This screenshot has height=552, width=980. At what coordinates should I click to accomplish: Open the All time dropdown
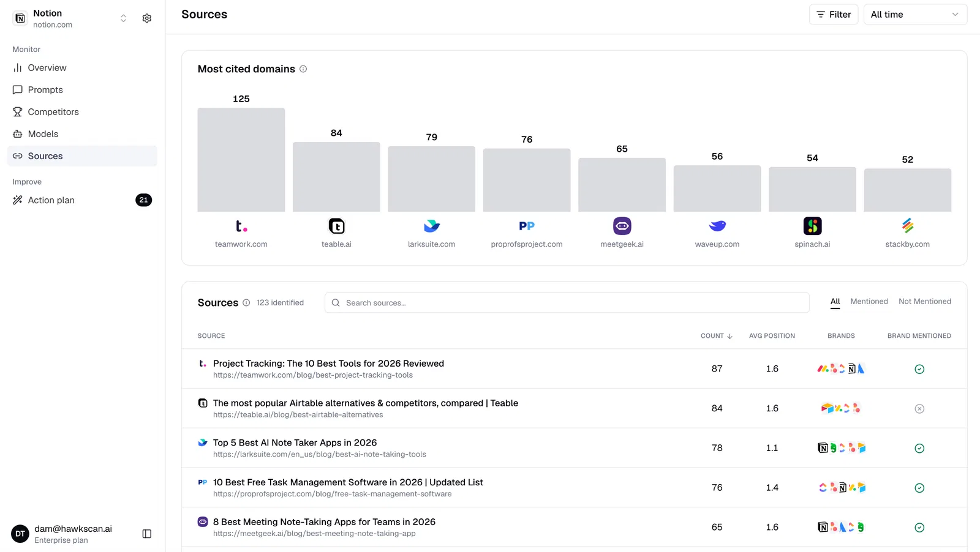pos(915,15)
